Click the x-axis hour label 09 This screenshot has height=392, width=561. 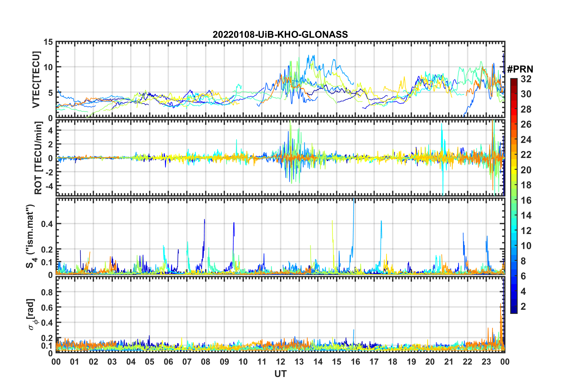click(x=224, y=362)
